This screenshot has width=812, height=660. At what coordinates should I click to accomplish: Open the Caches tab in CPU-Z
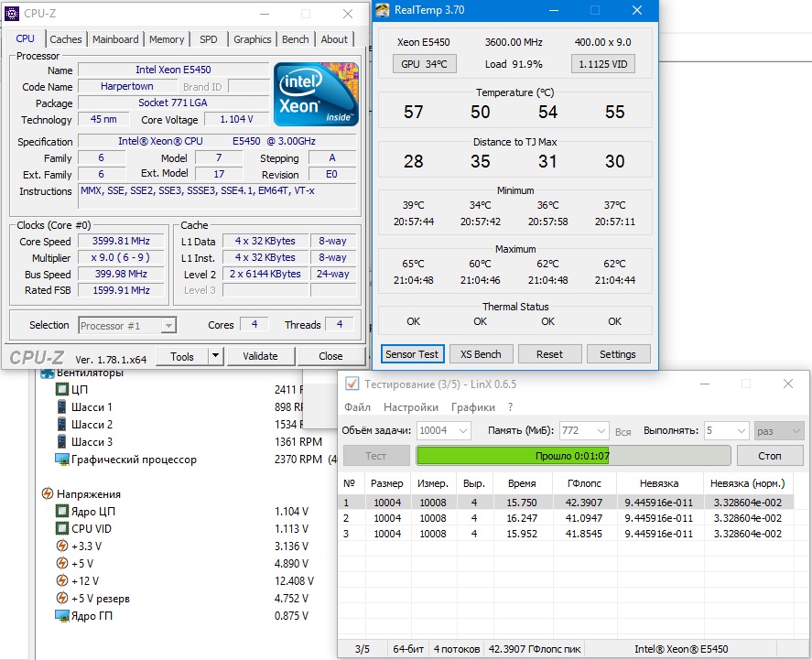[66, 39]
